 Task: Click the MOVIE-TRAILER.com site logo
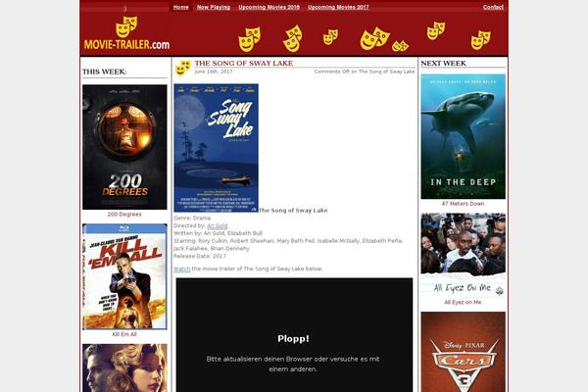click(126, 33)
